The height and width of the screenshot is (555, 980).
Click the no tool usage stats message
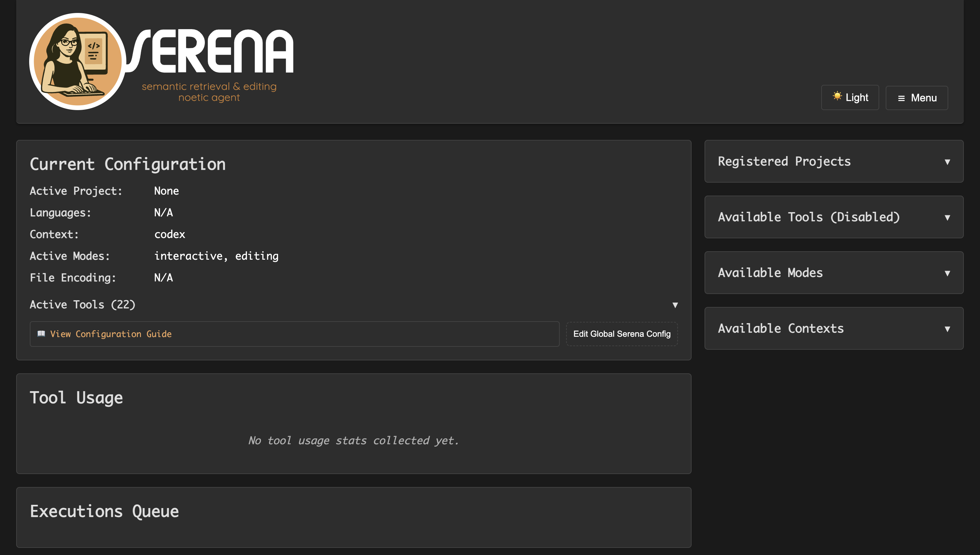[353, 441]
